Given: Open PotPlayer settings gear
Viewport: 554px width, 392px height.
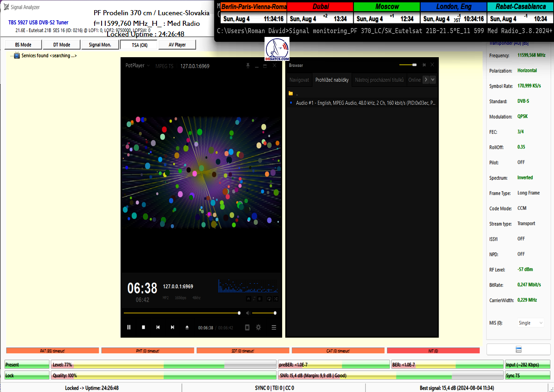Looking at the screenshot, I should click(259, 327).
